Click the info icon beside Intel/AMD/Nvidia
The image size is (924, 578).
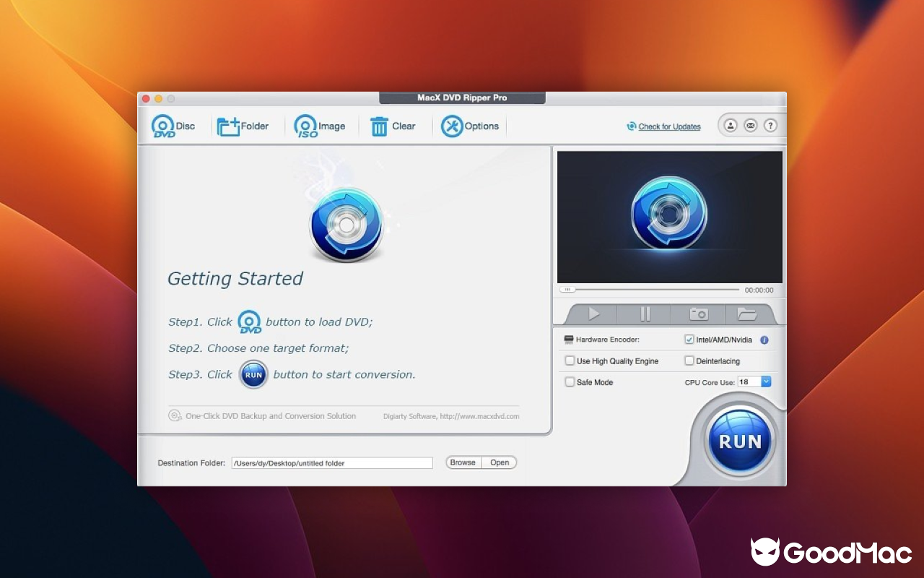click(764, 340)
